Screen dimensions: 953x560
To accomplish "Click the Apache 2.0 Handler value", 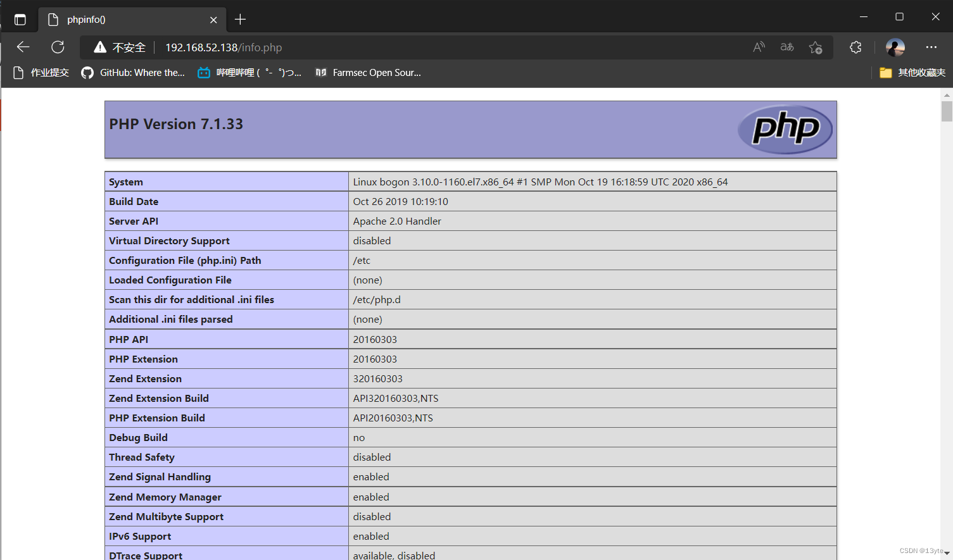I will 397,221.
